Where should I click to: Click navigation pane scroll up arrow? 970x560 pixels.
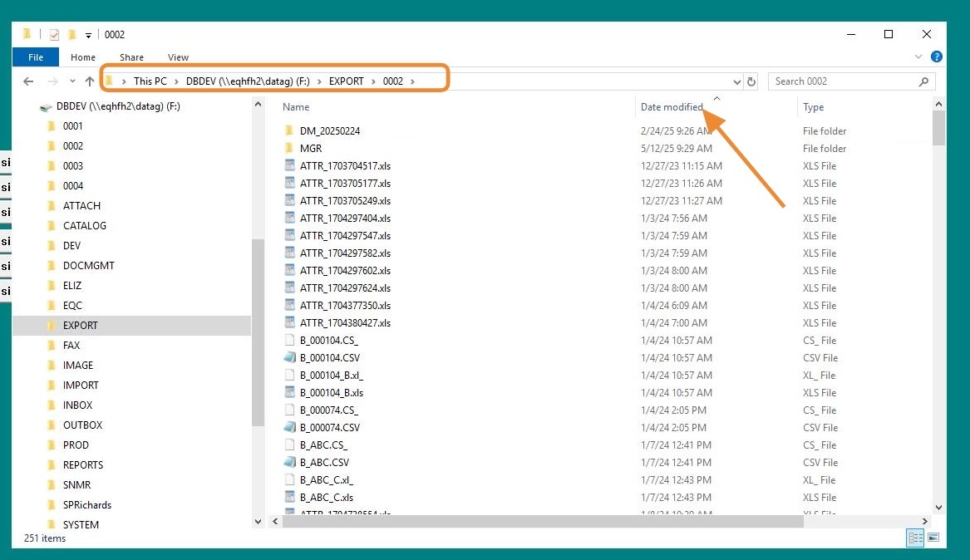click(x=258, y=105)
